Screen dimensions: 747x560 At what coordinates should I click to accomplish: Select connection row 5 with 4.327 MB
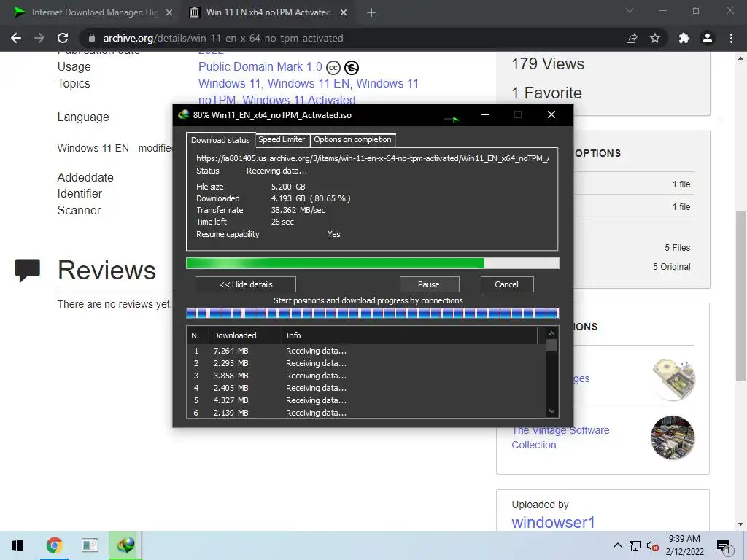coord(366,400)
